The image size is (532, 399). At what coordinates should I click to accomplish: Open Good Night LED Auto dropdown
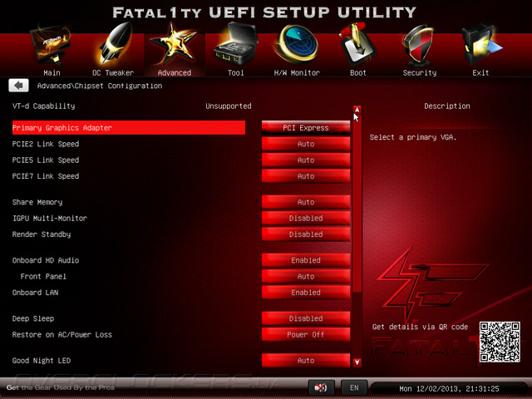point(306,361)
